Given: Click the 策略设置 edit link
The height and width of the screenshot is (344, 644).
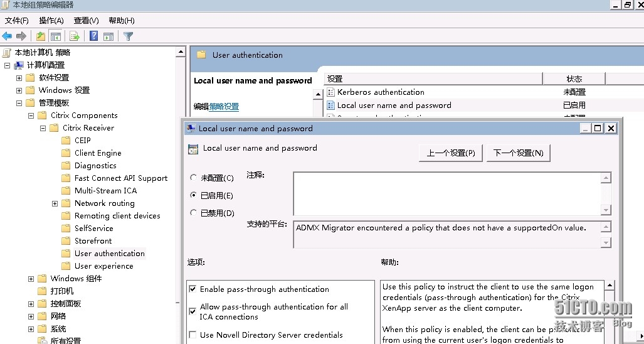Looking at the screenshot, I should click(x=224, y=107).
